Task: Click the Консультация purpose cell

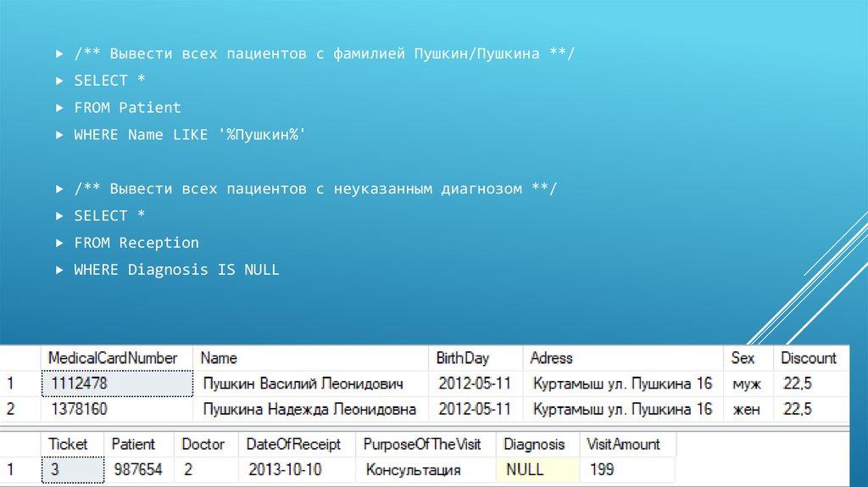Action: pyautogui.click(x=413, y=469)
